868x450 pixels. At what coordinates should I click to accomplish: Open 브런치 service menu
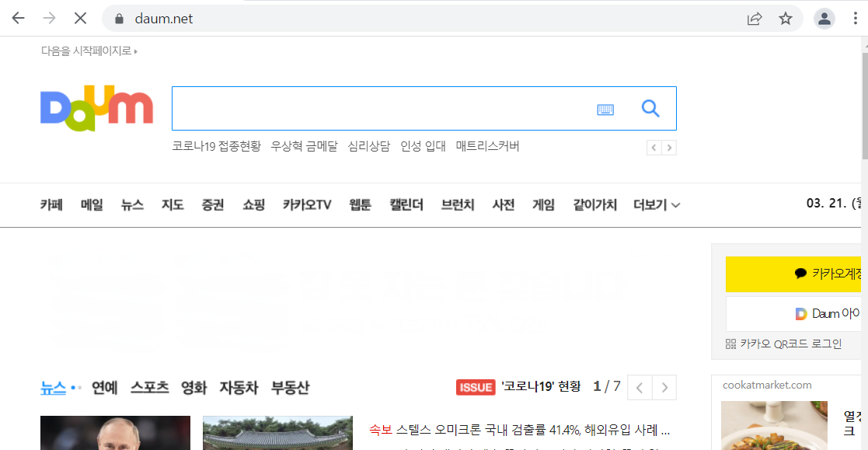458,205
